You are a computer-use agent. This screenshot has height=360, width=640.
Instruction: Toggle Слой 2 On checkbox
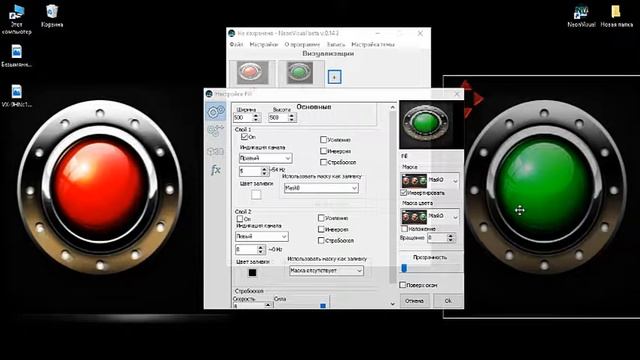coord(240,219)
